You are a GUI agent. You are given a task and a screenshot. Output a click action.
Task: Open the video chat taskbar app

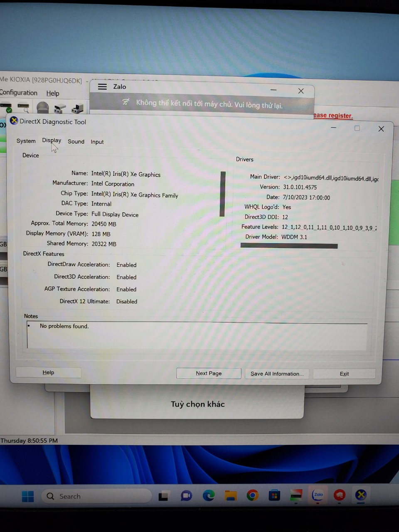point(186,495)
